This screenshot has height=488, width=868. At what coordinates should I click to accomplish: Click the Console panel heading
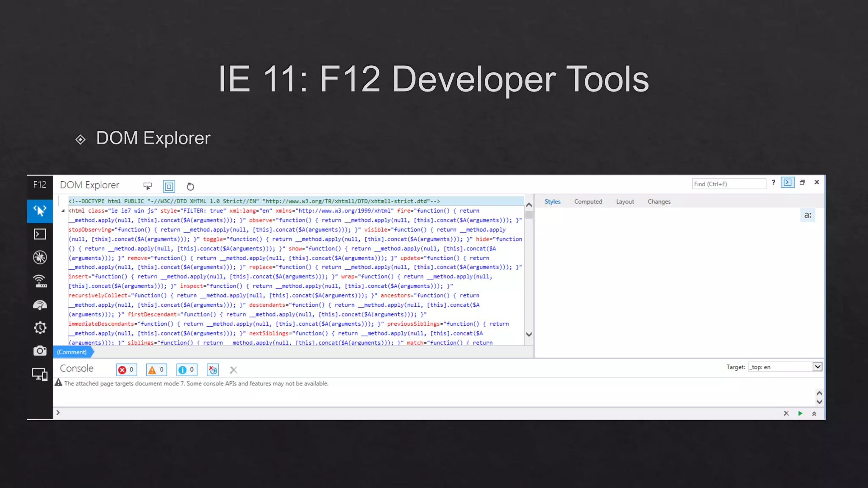77,369
